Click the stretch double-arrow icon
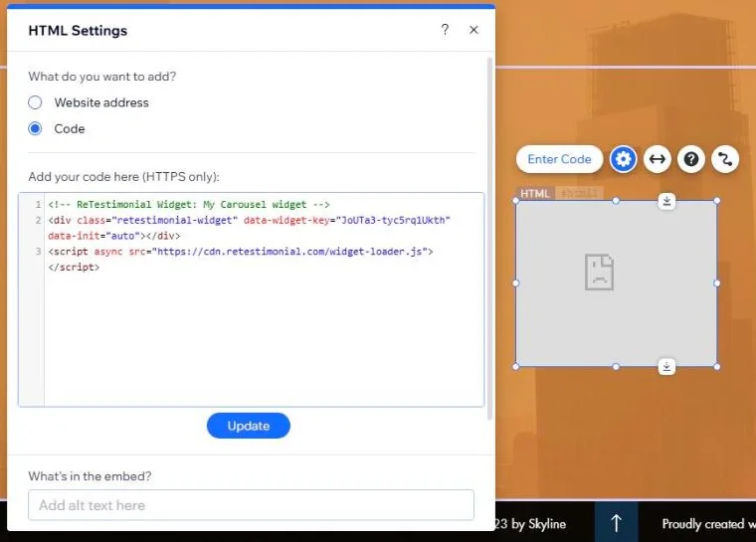 pos(658,159)
